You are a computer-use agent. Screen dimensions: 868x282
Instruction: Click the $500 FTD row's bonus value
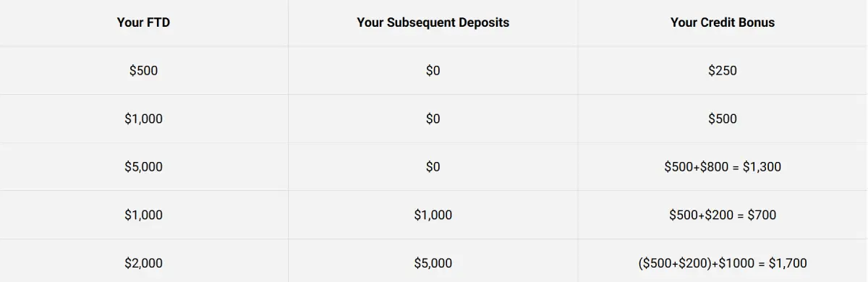[x=723, y=71]
